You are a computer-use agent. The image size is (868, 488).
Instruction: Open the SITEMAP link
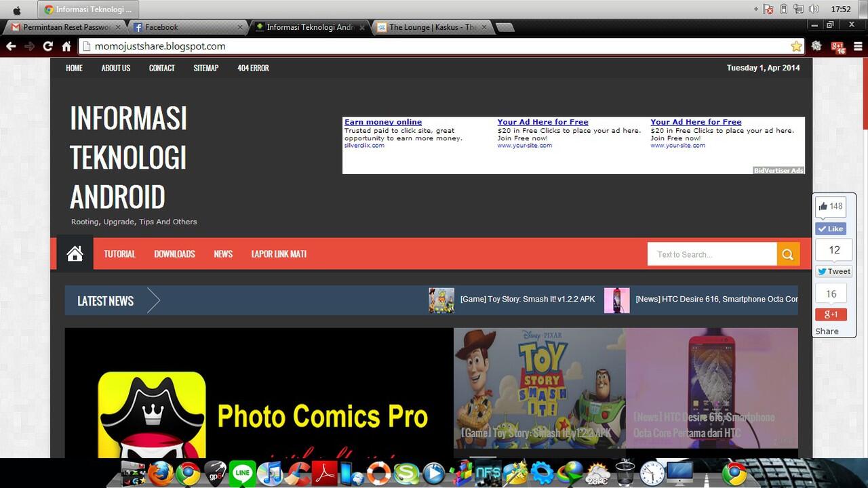[x=206, y=68]
